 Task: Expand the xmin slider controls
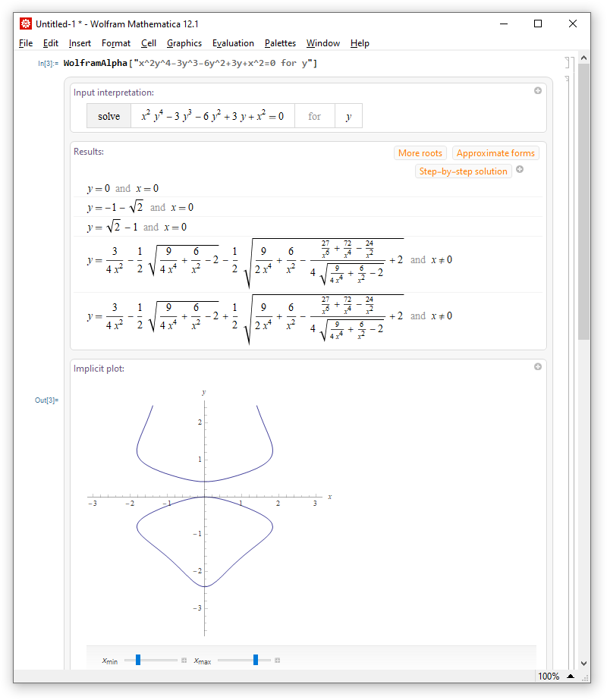184,661
